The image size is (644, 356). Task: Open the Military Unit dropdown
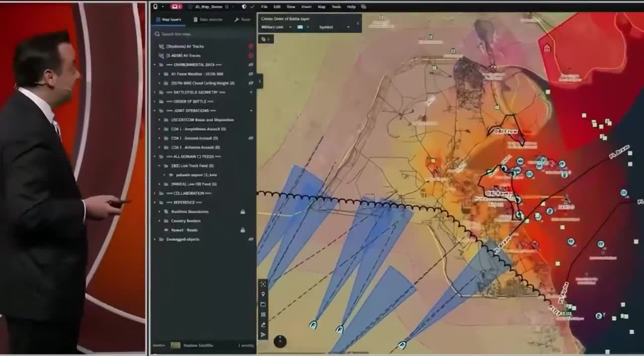pyautogui.click(x=276, y=27)
